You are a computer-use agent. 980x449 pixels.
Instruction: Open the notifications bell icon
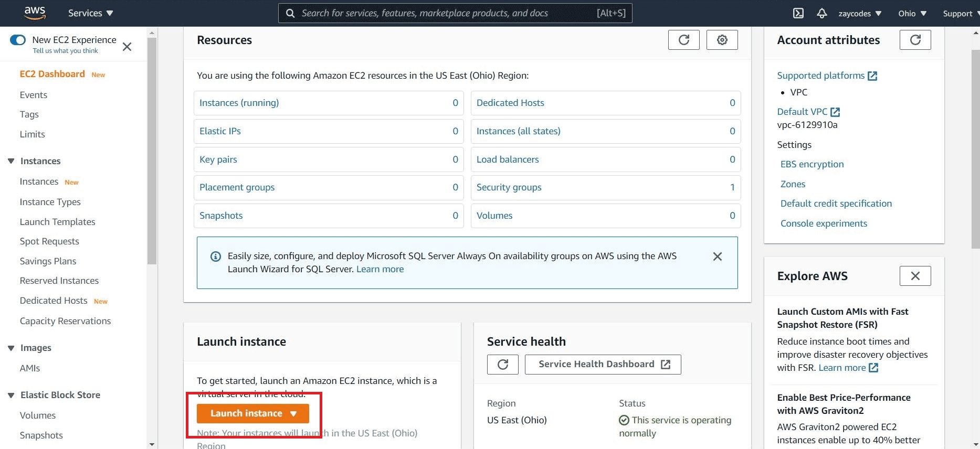tap(821, 13)
